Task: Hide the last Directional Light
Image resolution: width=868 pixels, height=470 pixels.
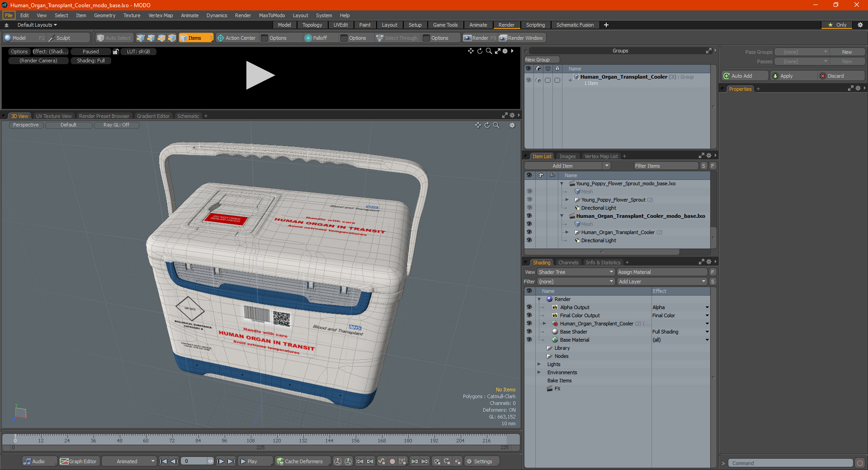Action: click(x=529, y=240)
